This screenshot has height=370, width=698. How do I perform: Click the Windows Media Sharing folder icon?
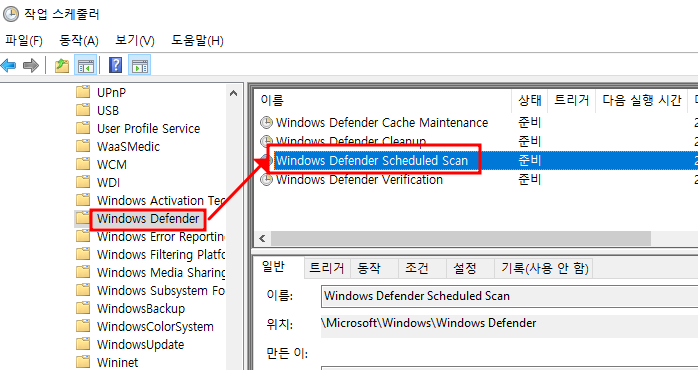[83, 272]
